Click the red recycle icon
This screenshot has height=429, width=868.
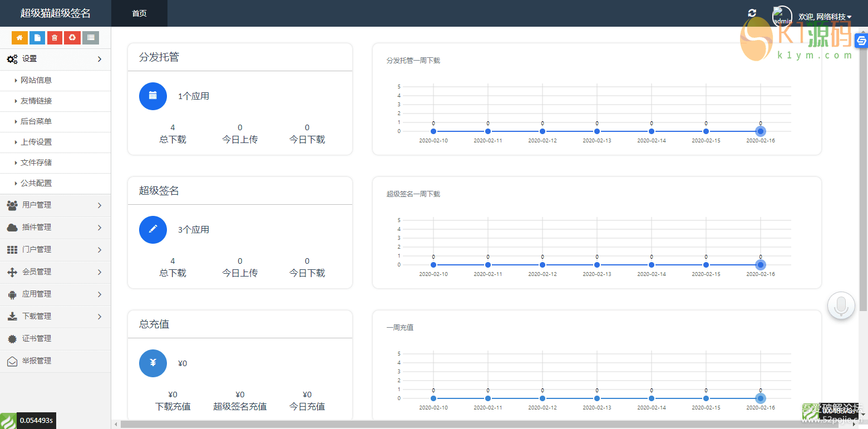(72, 38)
